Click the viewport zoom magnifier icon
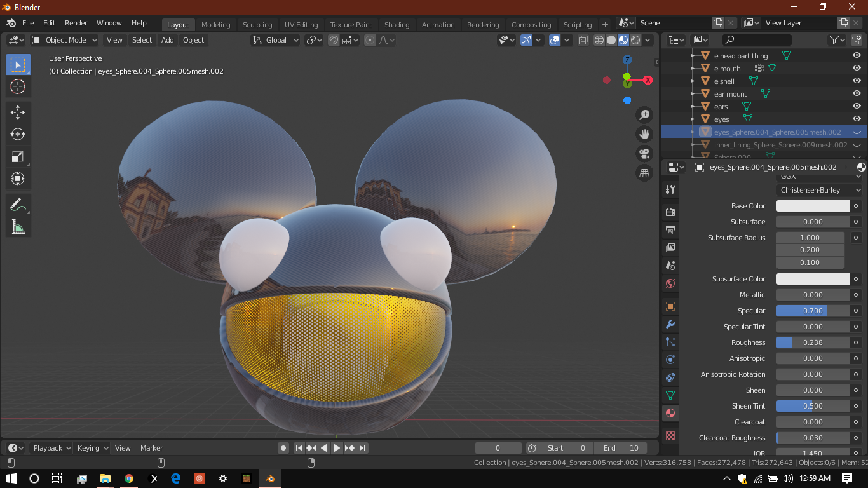This screenshot has height=488, width=868. tap(644, 114)
